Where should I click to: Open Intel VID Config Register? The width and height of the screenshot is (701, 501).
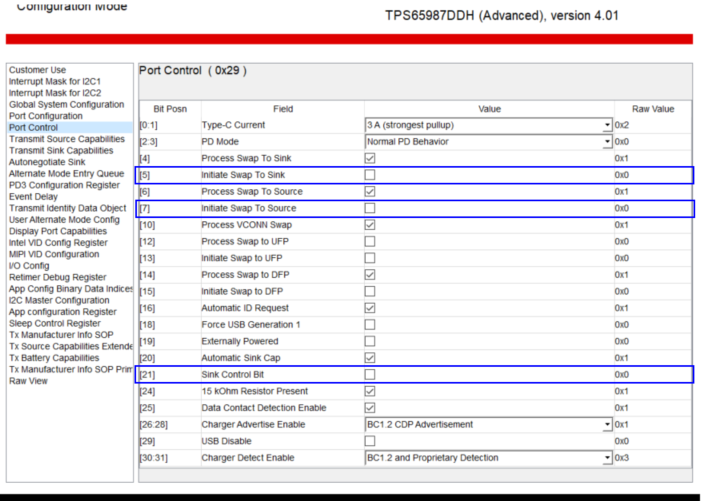tap(59, 243)
